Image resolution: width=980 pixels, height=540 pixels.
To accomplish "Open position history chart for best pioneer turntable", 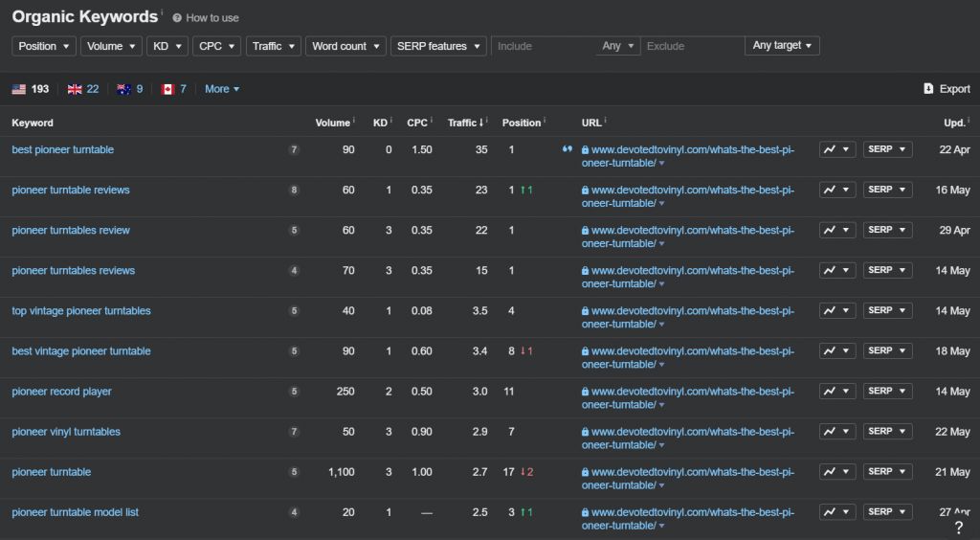I will click(837, 149).
